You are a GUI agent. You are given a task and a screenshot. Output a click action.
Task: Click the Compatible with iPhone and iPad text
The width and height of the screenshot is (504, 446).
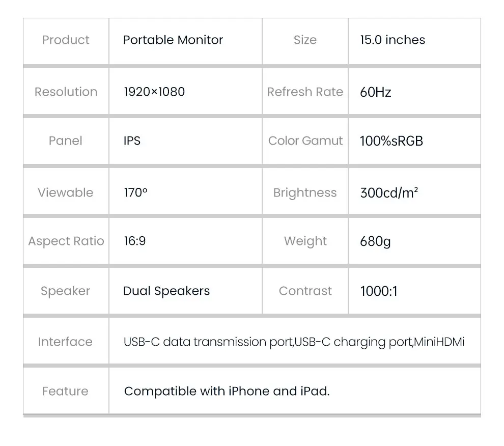(x=227, y=392)
